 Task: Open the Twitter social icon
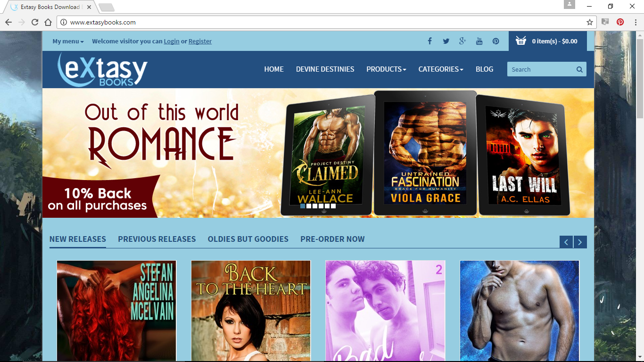(446, 41)
